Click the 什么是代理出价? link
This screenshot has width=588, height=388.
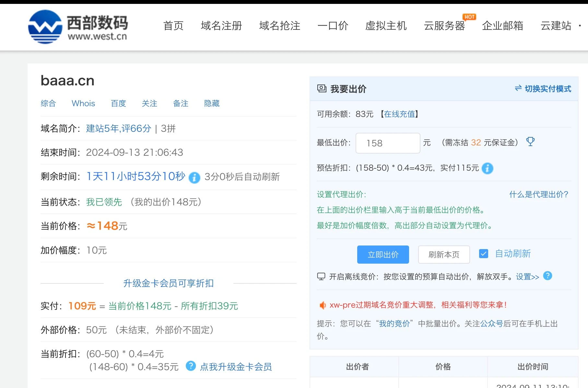click(538, 195)
